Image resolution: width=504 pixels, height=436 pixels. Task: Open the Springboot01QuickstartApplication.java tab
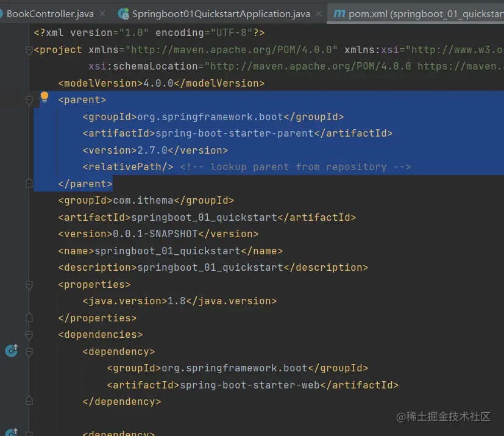click(x=221, y=14)
